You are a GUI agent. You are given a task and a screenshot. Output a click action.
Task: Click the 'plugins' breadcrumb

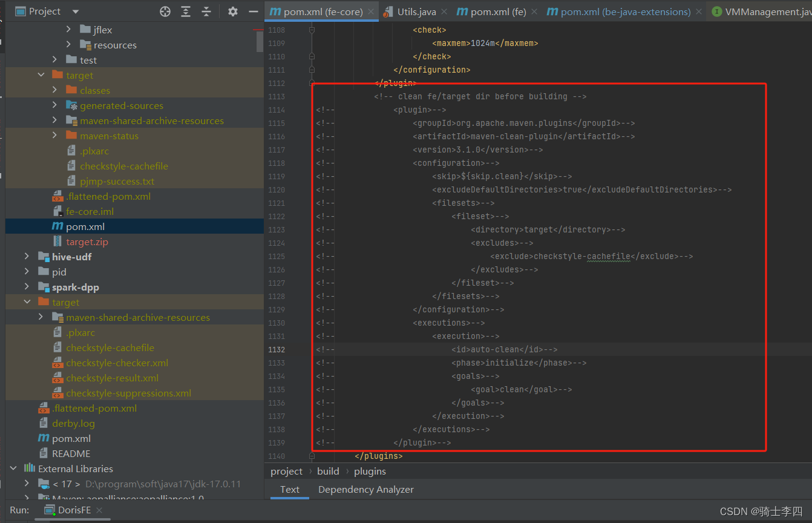pos(370,471)
